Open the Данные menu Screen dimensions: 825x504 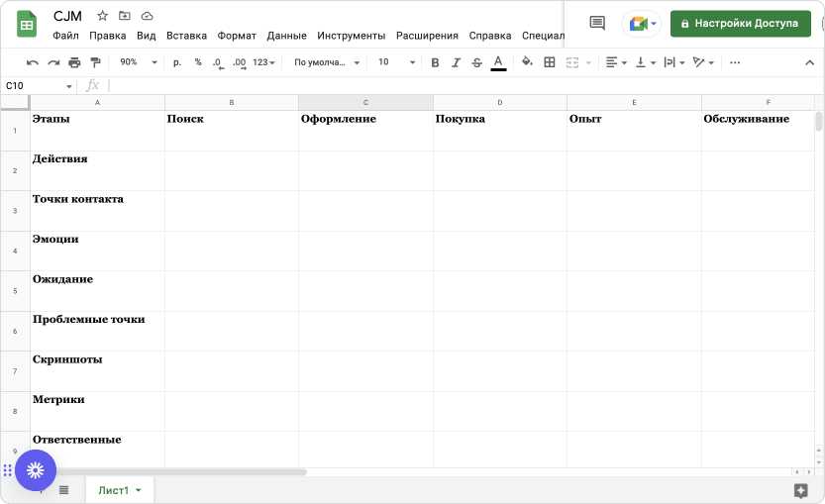pos(286,36)
